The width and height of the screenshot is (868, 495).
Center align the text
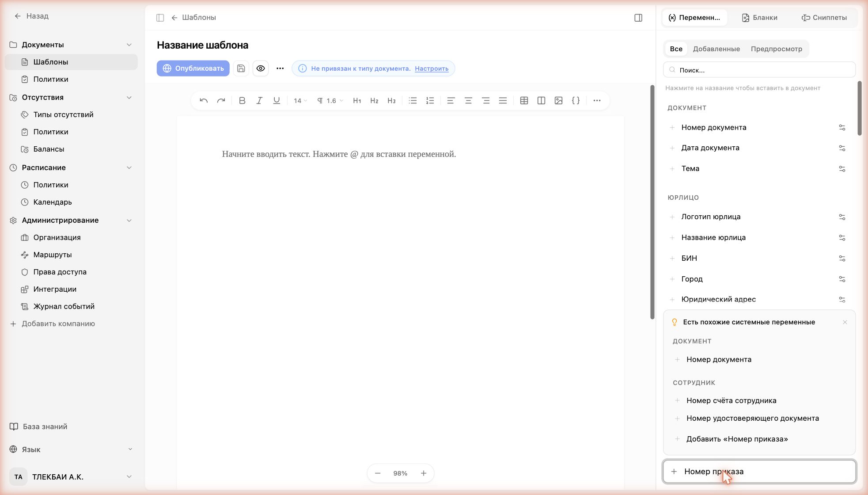[x=468, y=101]
